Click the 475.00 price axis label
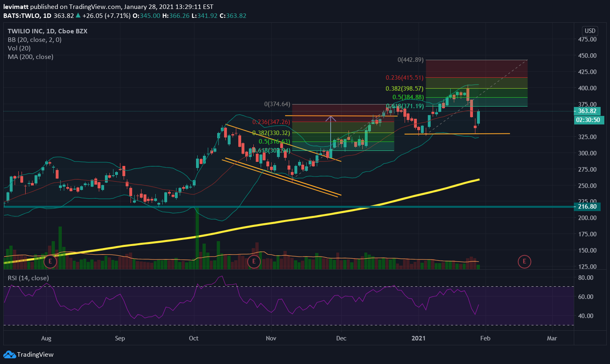 click(x=587, y=39)
